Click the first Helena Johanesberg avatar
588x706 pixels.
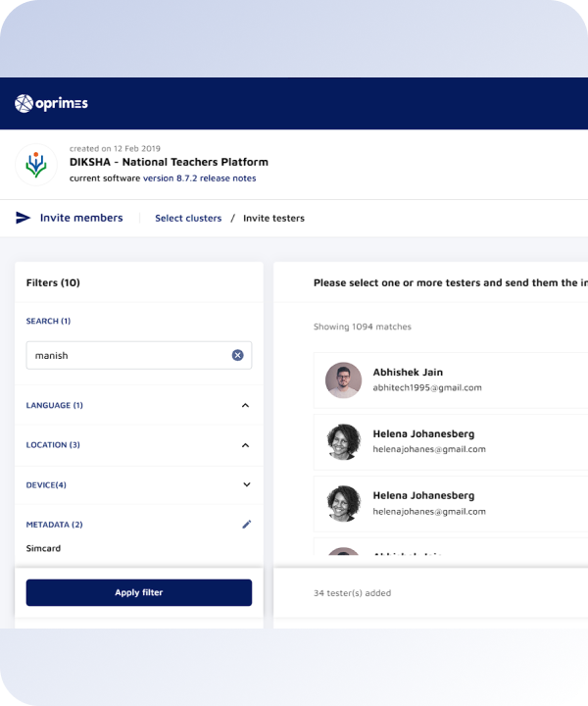[343, 441]
